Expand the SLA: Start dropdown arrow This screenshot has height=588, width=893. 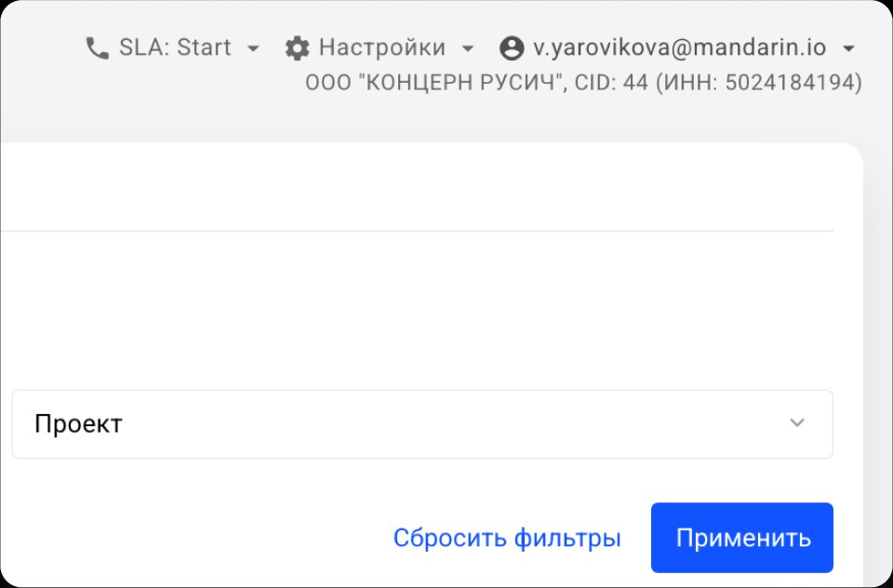click(253, 48)
